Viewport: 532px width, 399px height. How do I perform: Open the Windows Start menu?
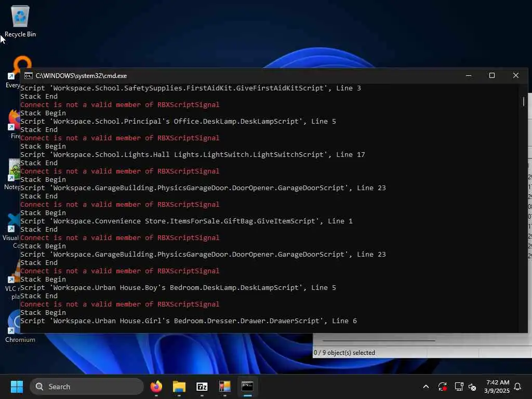tap(17, 387)
